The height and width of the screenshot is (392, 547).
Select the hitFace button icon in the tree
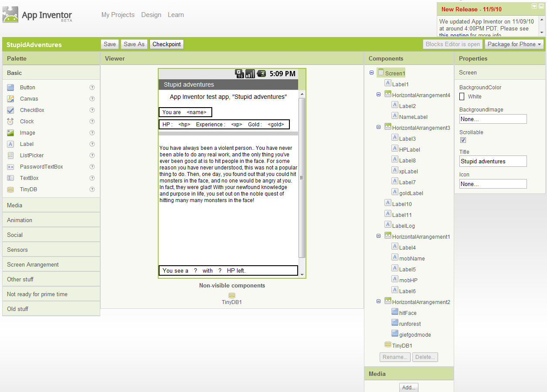click(x=395, y=312)
